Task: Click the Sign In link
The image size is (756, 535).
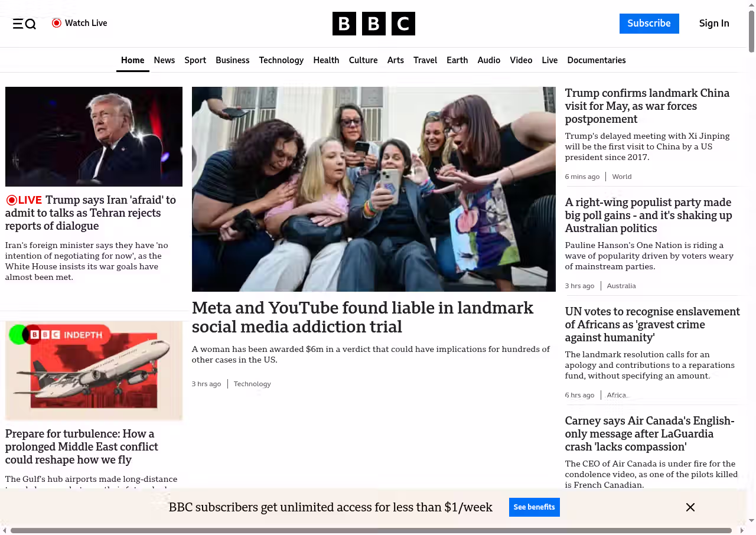Action: coord(713,24)
